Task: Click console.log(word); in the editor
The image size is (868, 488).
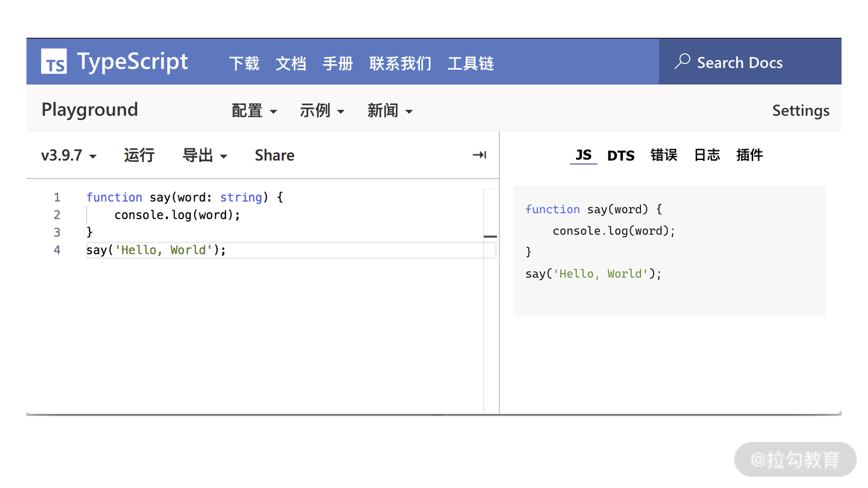Action: click(177, 215)
